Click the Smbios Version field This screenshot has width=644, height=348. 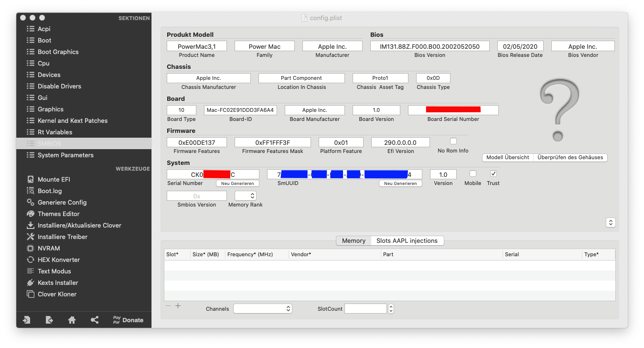[x=197, y=196]
